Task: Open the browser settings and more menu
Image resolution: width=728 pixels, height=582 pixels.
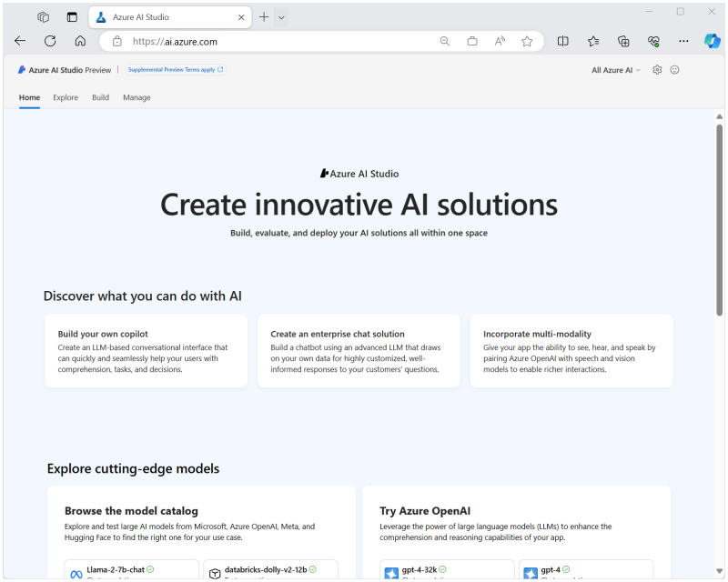Action: click(x=683, y=41)
